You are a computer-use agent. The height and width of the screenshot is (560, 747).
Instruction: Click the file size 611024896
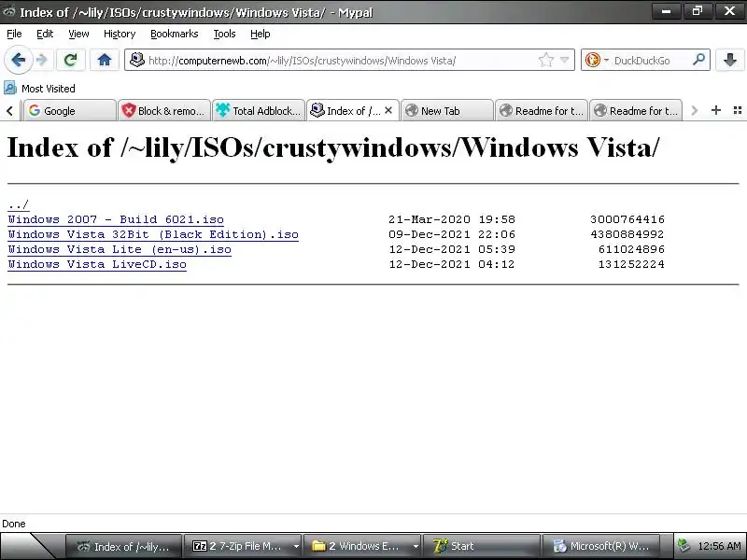631,249
